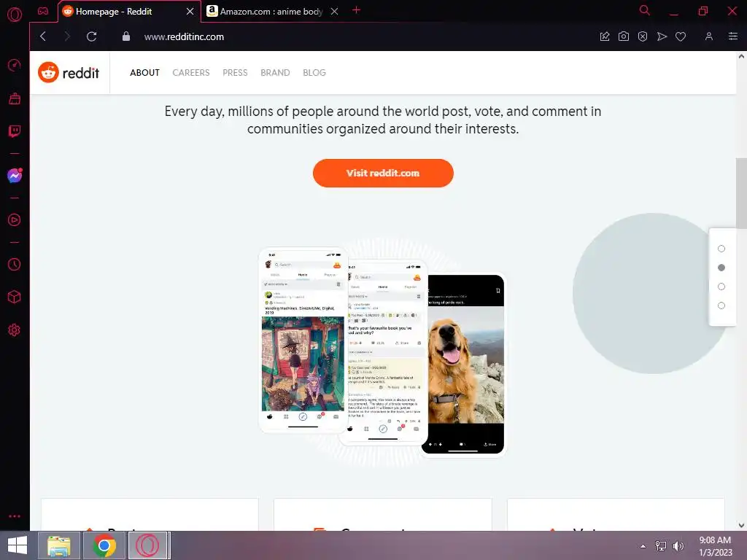Open Settings gear in Opera sidebar

(15, 330)
